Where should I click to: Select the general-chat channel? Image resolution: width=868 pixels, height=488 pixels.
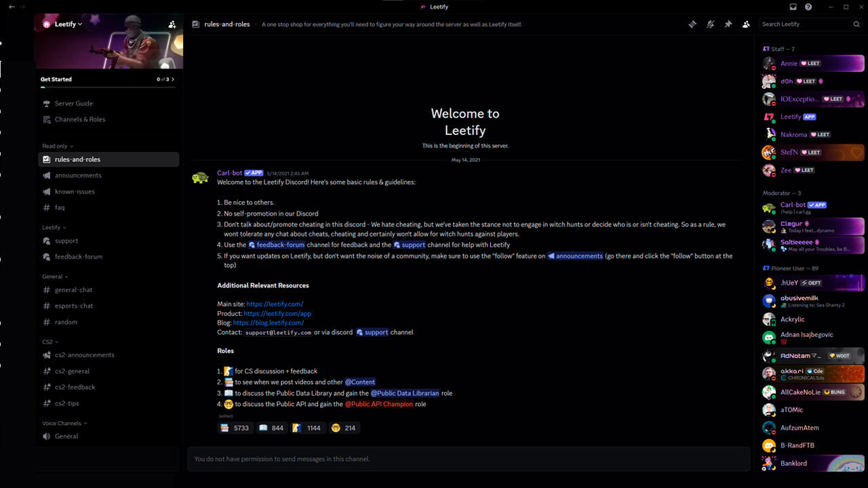click(x=108, y=290)
